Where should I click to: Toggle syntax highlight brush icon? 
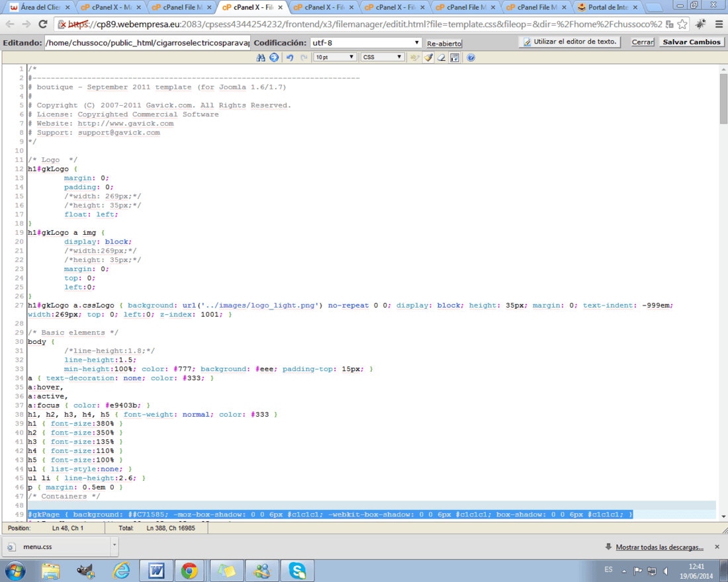tap(428, 58)
